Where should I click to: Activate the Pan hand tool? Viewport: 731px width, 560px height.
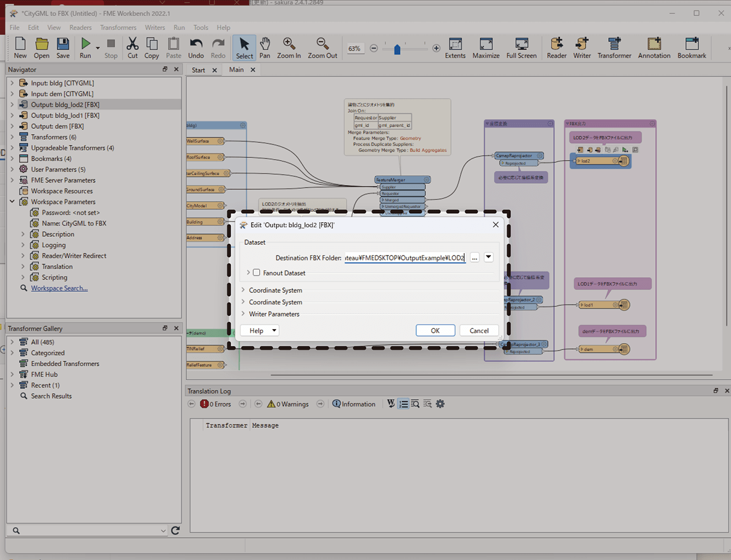pyautogui.click(x=265, y=47)
